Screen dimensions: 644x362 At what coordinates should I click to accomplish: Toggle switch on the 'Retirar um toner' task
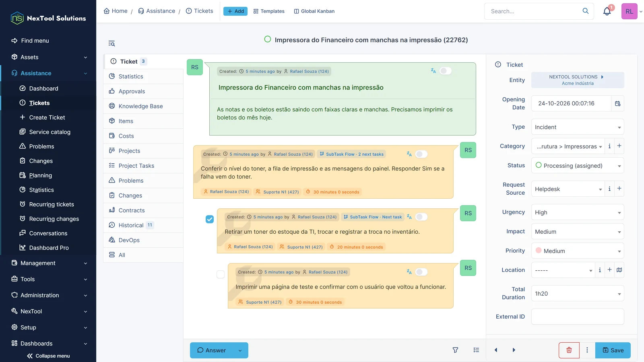(x=421, y=217)
